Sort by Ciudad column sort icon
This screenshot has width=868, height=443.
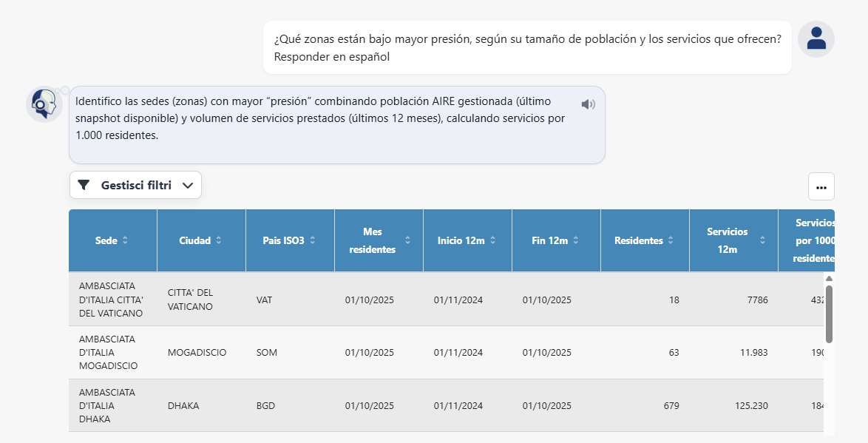click(218, 240)
